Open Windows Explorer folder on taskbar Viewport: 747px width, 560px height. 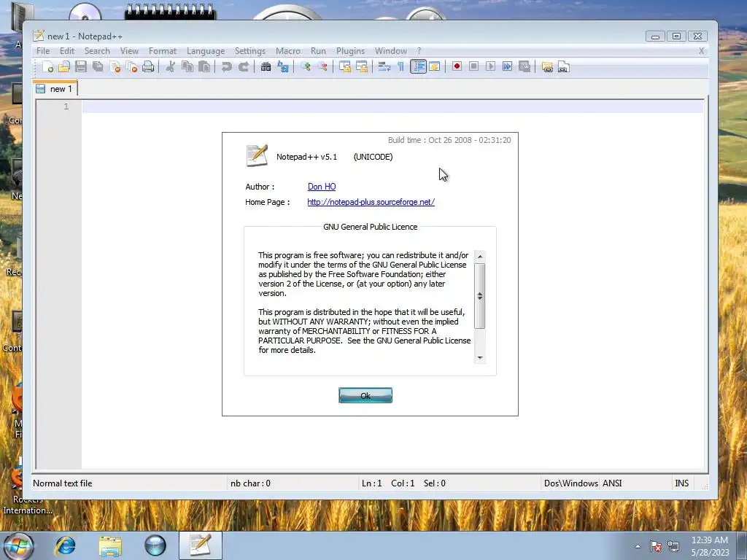110,545
